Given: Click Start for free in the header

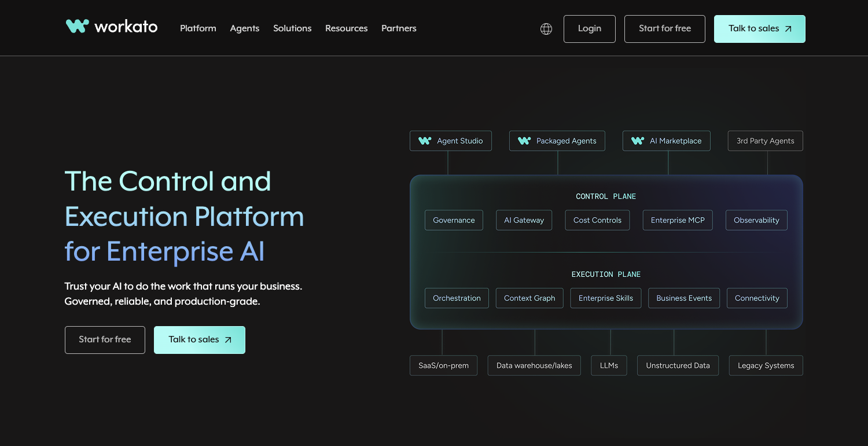Looking at the screenshot, I should (665, 29).
